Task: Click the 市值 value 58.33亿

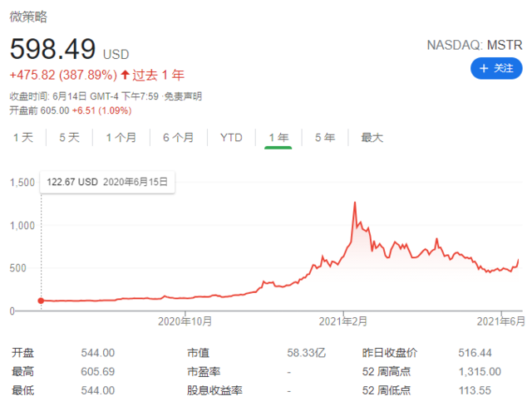Action: 307,353
